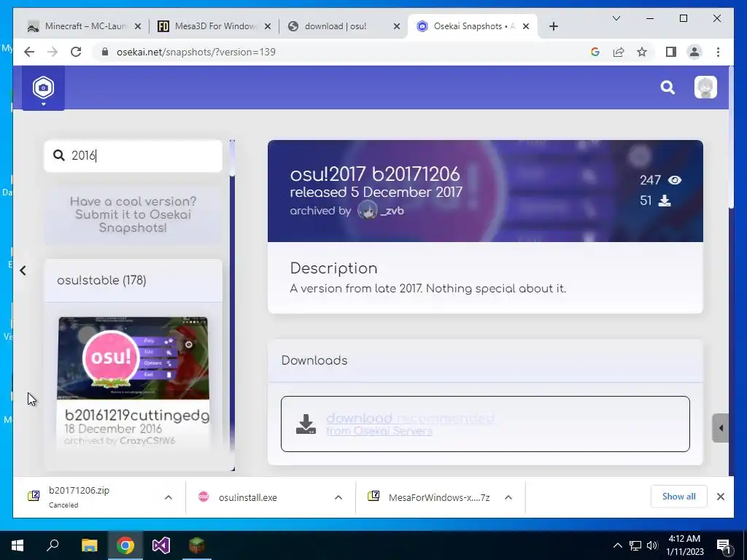This screenshot has width=747, height=560.
Task: Close the Mesa3D For Windows tab
Action: click(x=267, y=26)
